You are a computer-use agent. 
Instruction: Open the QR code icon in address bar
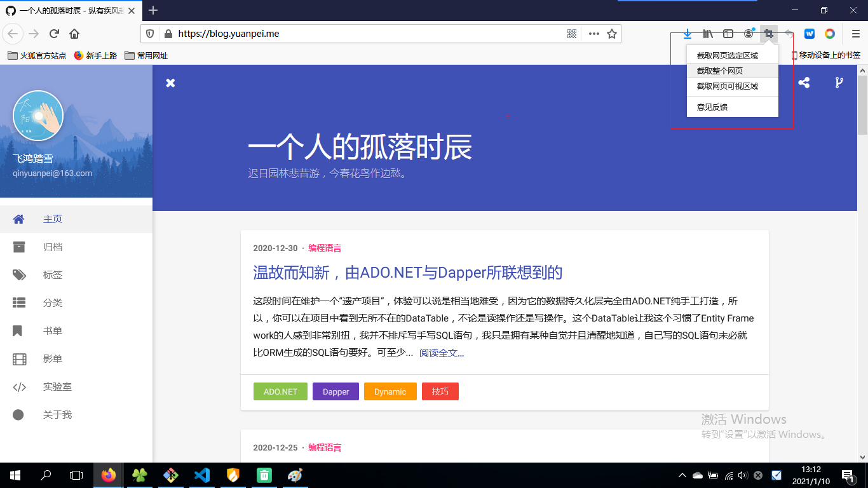571,34
